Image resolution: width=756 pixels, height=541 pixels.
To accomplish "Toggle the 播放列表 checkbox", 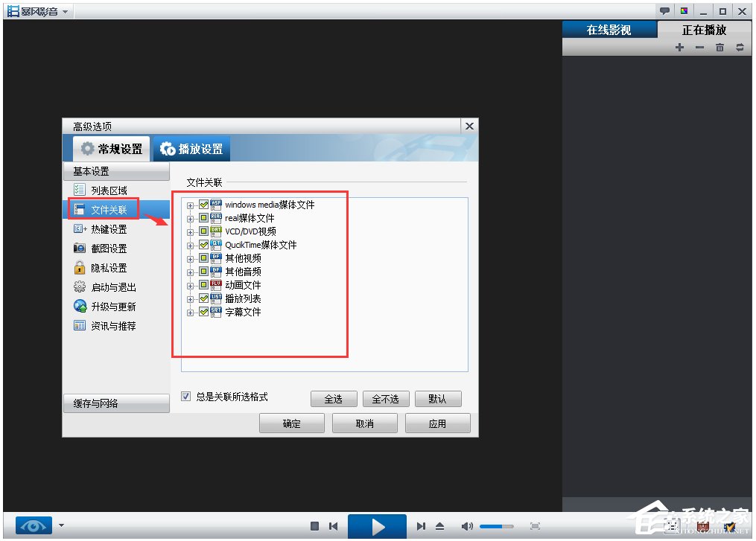I will click(204, 298).
